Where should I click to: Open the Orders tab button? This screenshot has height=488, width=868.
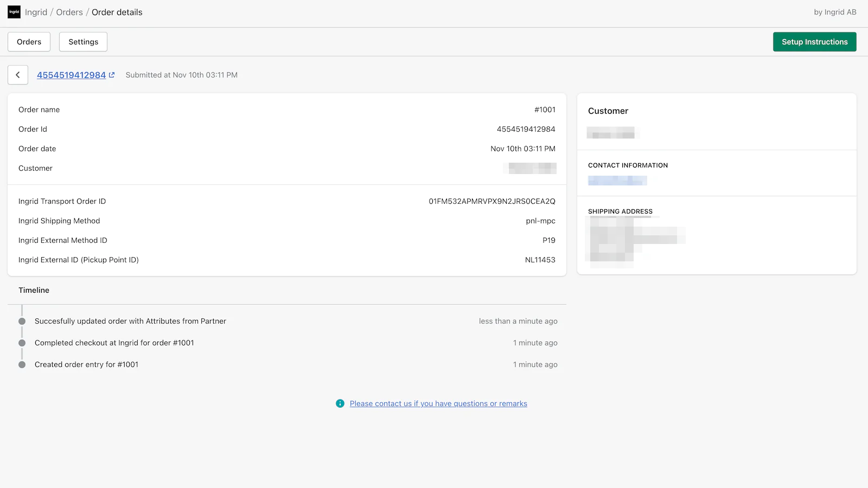pos(29,42)
